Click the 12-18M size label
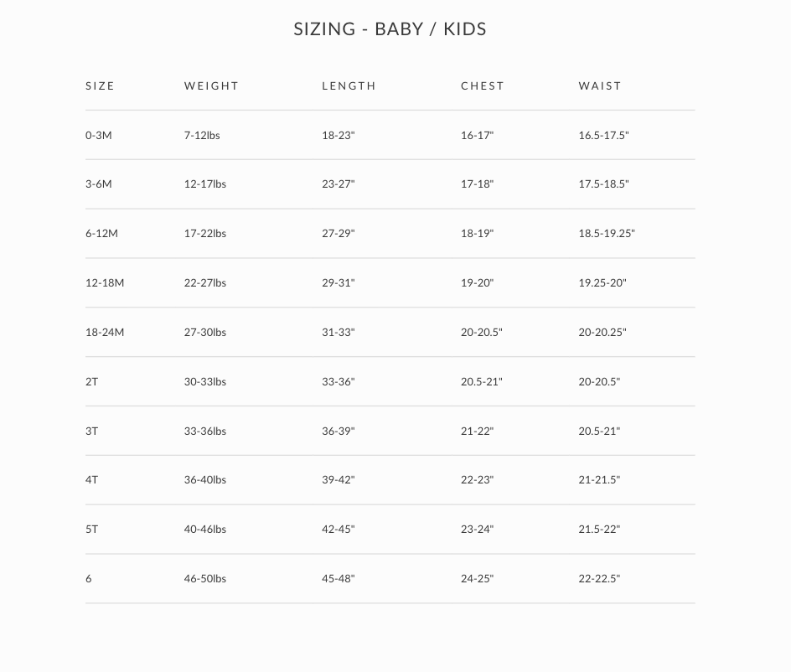Screen dimensions: 791x672 [x=105, y=283]
